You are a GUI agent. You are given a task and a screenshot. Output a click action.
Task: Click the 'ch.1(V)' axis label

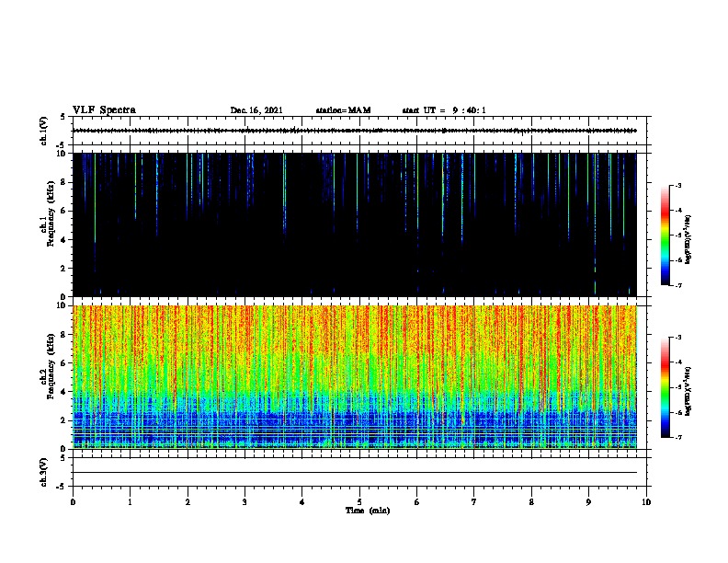(43, 131)
